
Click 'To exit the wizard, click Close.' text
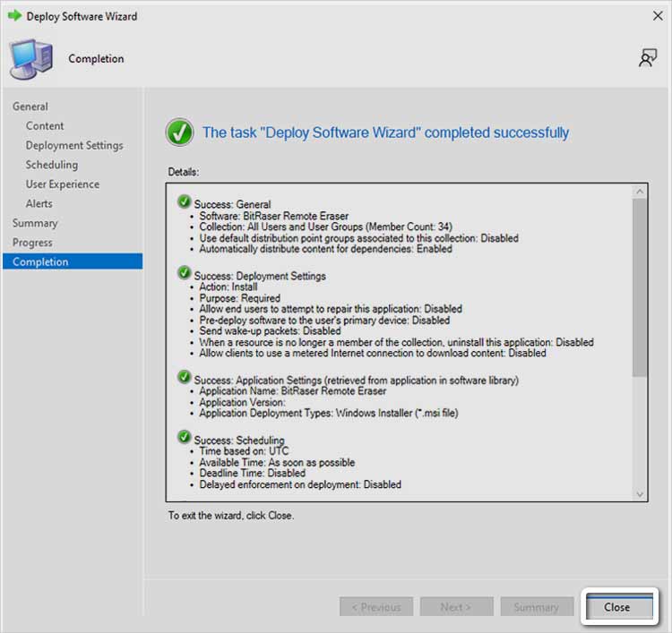click(231, 515)
